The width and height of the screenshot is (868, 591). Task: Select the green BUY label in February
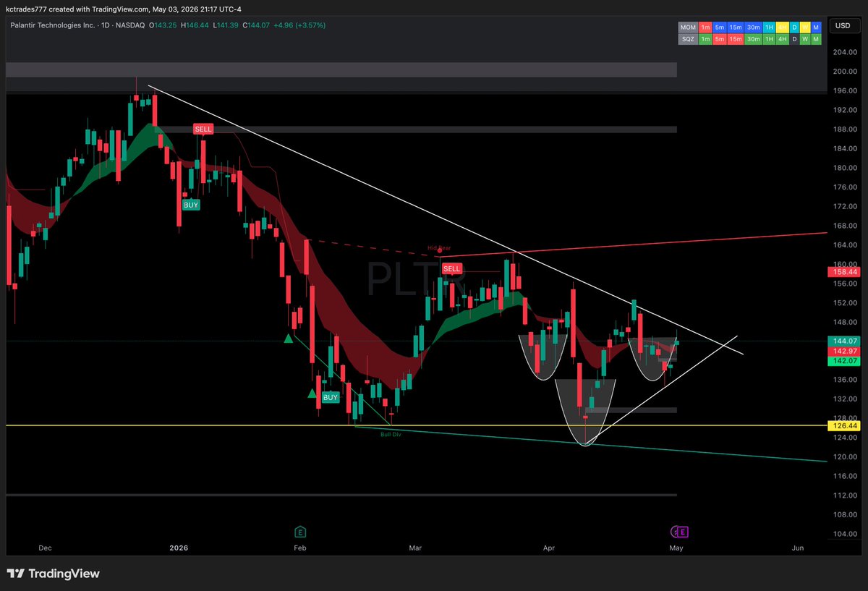tap(331, 397)
